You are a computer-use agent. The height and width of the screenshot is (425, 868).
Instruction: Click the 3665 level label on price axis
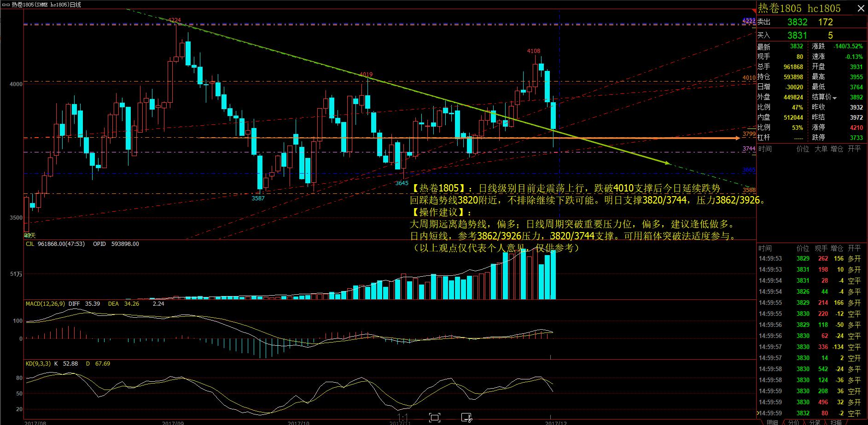click(x=749, y=170)
